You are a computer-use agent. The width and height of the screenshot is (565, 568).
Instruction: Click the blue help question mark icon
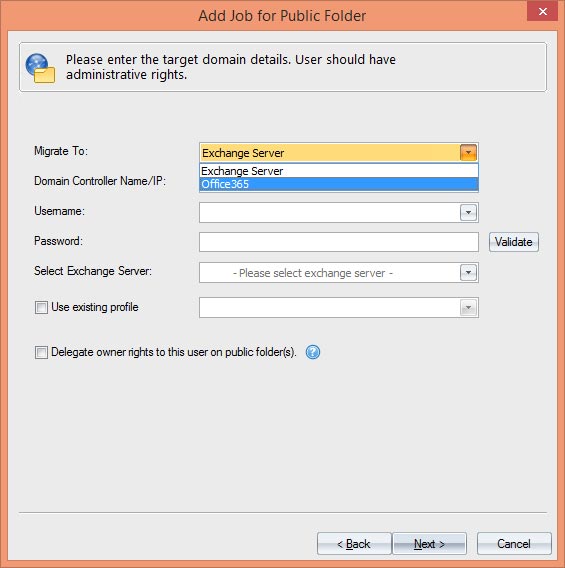313,352
